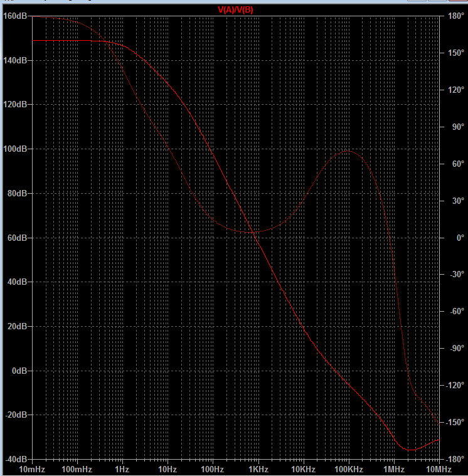Screen dimensions: 468x476
Task: Select the 100mHz frequency label
Action: (77, 469)
